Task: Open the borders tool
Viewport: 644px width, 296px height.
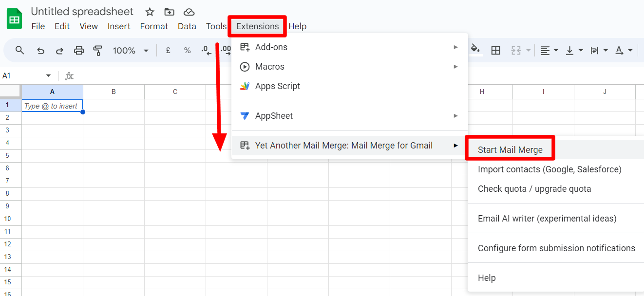Action: (x=496, y=50)
